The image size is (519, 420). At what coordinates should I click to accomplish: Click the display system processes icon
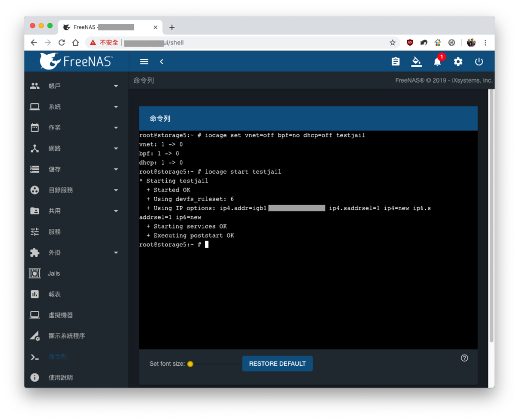35,336
